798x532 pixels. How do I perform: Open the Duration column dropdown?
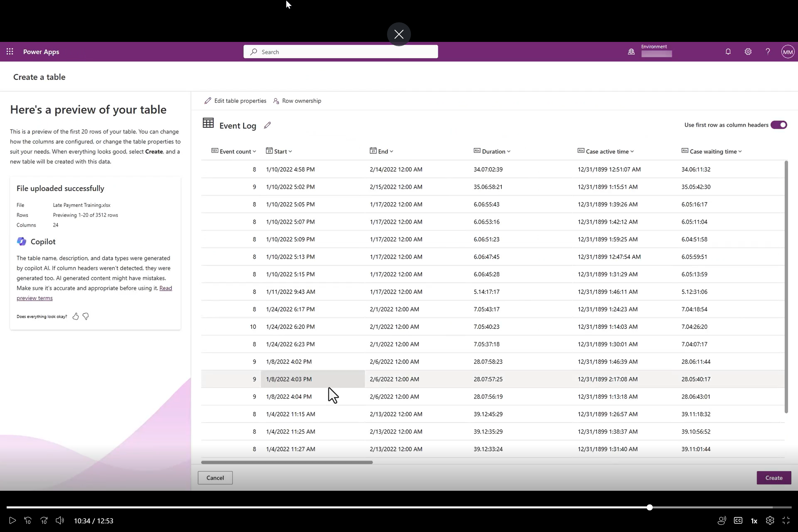pos(509,151)
